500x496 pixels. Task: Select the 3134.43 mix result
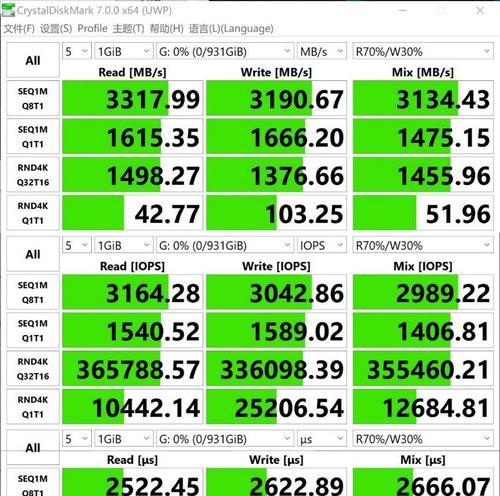pyautogui.click(x=423, y=99)
